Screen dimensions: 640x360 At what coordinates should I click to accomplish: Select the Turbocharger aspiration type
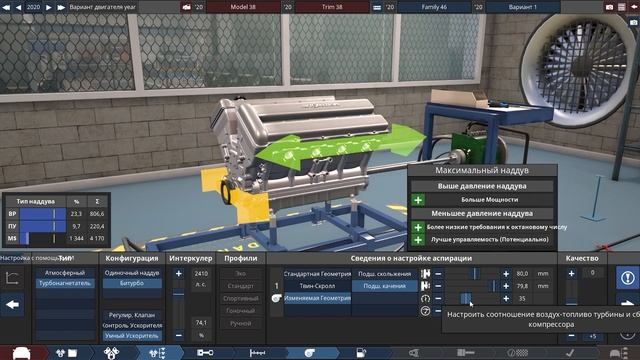[65, 283]
